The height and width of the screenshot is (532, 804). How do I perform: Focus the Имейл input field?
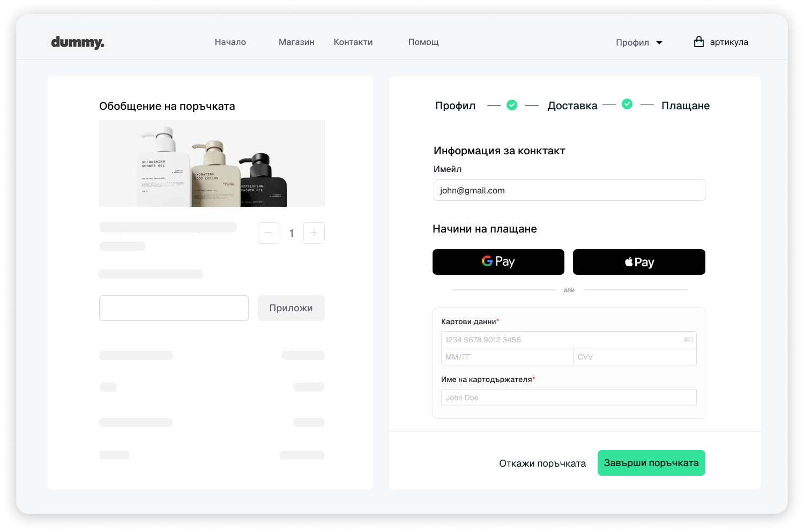coord(569,190)
